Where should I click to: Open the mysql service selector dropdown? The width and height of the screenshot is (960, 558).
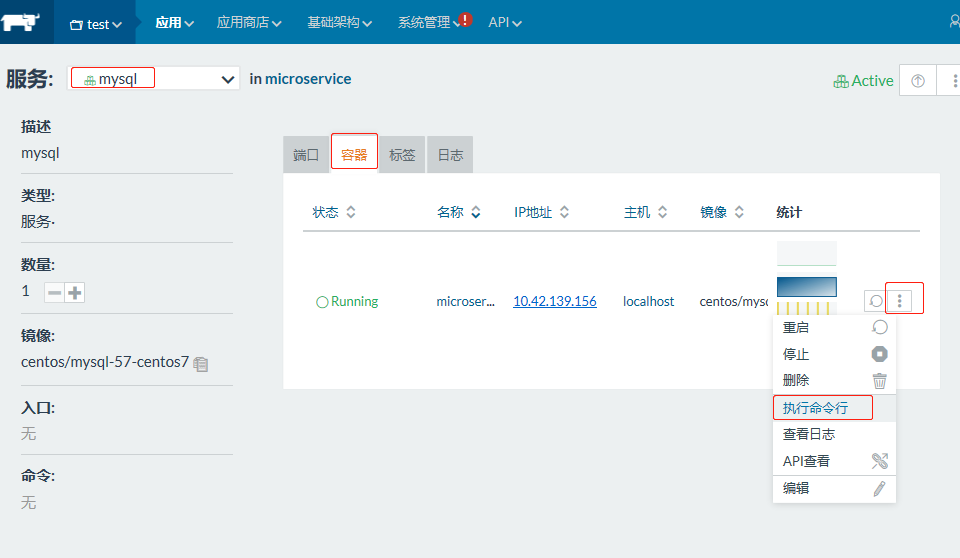153,79
